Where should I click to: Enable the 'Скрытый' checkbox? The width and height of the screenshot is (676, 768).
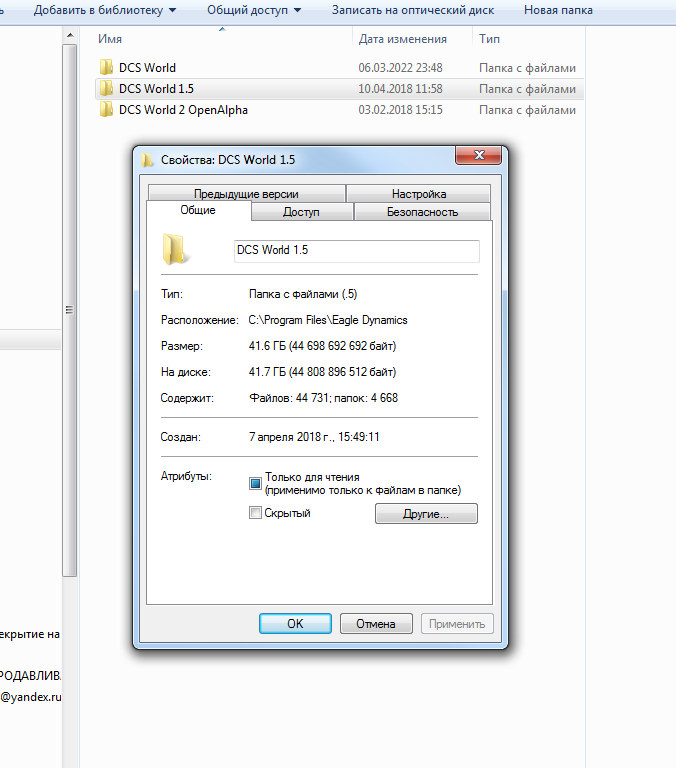pyautogui.click(x=255, y=513)
